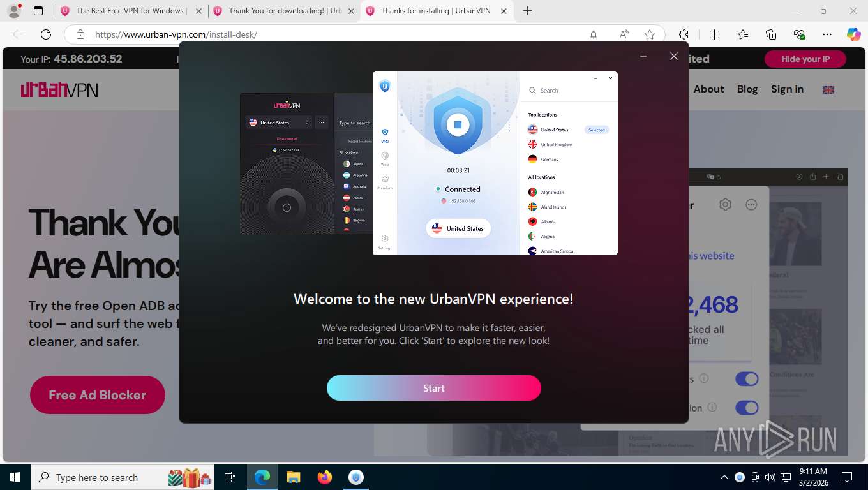Select Germany in the top locations preview
The height and width of the screenshot is (490, 868).
[x=543, y=160]
